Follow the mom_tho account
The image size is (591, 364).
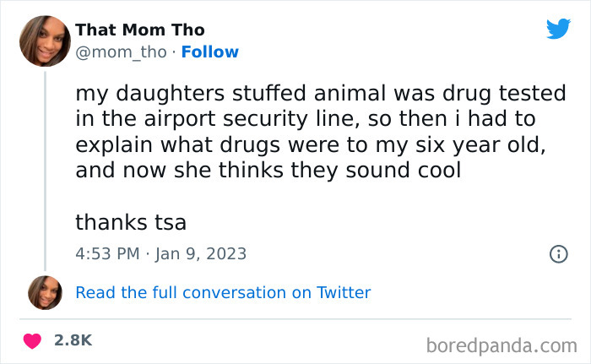tap(209, 52)
